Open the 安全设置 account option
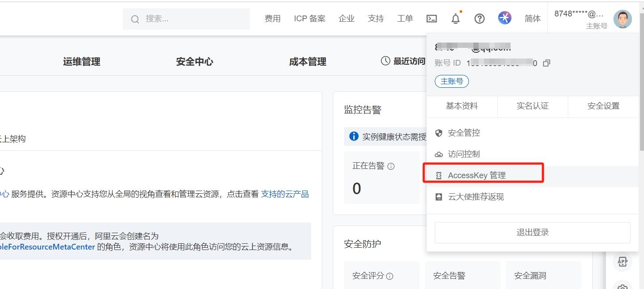This screenshot has width=644, height=289. point(603,106)
